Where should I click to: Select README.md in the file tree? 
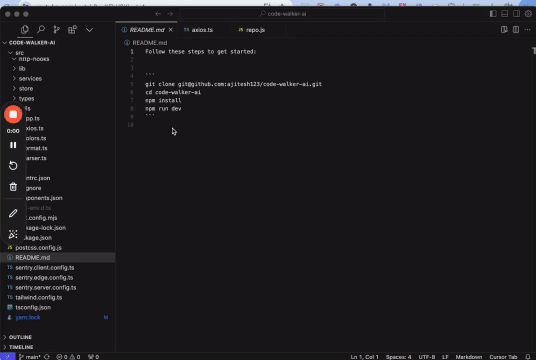[x=57, y=257]
